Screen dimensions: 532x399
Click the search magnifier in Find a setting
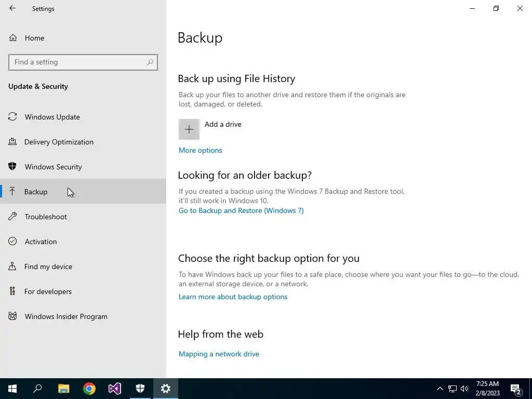pyautogui.click(x=150, y=62)
